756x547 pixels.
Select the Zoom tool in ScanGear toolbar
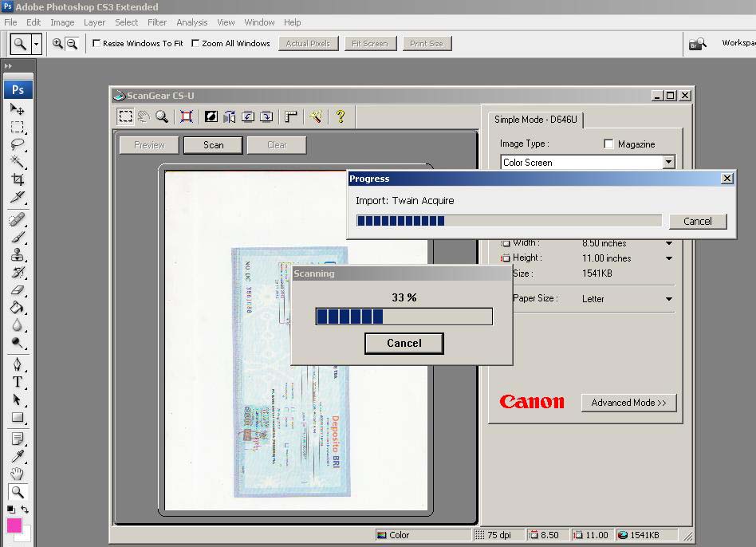[162, 116]
